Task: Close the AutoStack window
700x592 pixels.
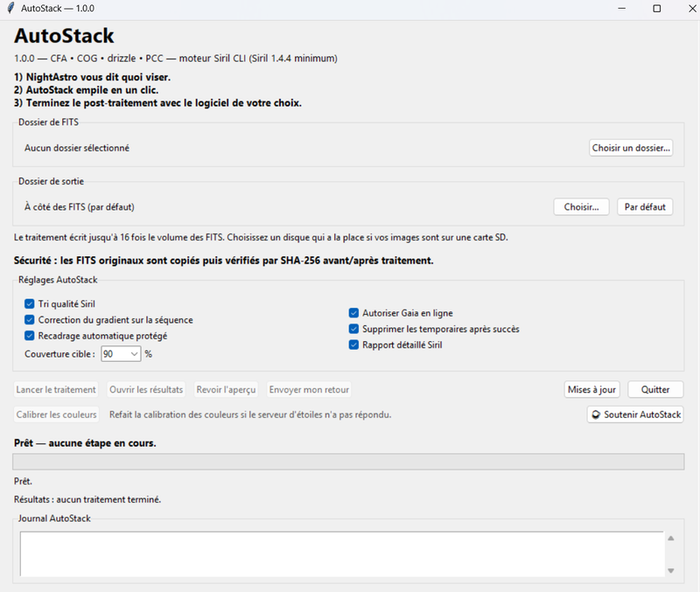Action: [692, 9]
